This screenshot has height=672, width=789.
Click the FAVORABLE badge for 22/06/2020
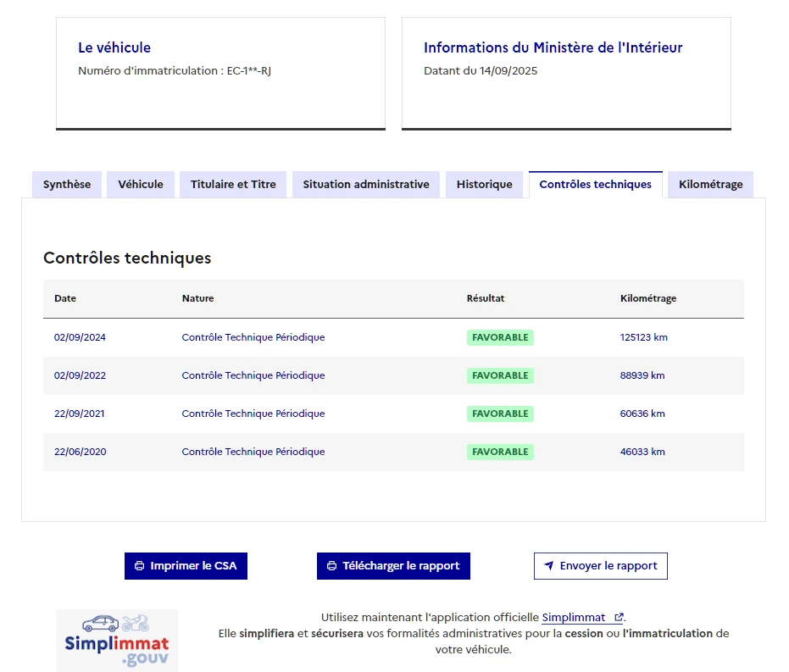500,452
